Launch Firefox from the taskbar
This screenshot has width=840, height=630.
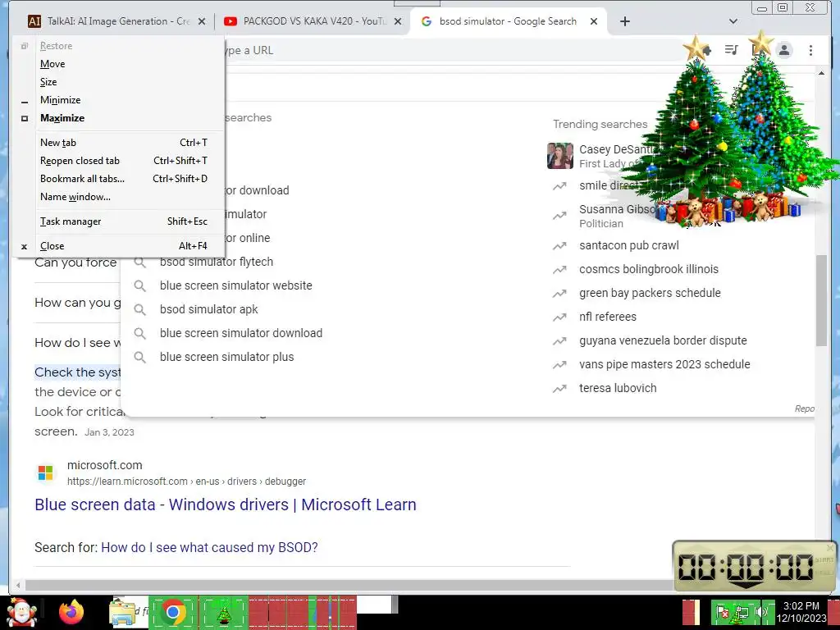click(x=71, y=613)
